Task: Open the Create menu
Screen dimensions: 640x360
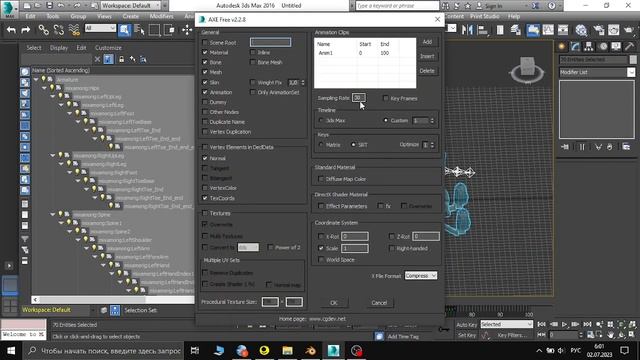Action: [x=131, y=16]
